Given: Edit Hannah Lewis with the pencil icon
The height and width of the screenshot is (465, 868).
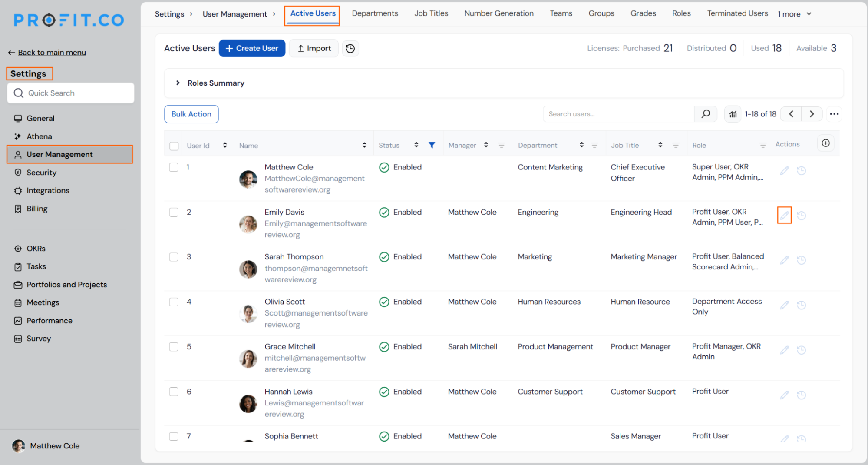Looking at the screenshot, I should coord(784,395).
